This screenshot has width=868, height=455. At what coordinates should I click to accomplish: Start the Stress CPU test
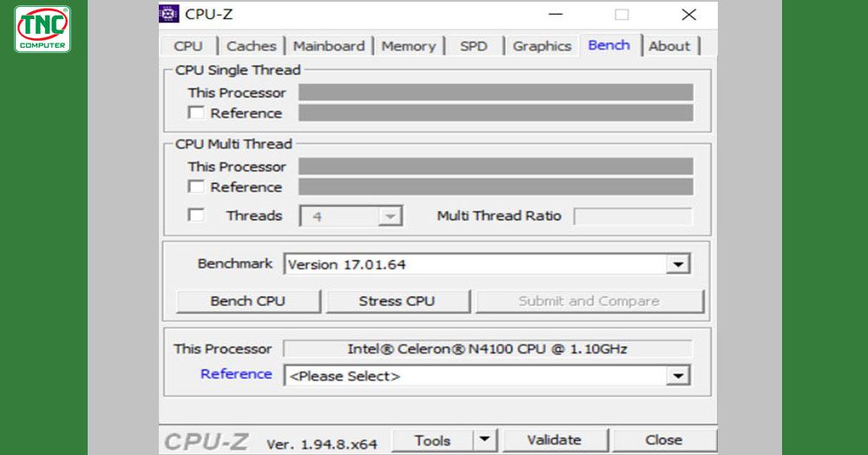pos(398,301)
